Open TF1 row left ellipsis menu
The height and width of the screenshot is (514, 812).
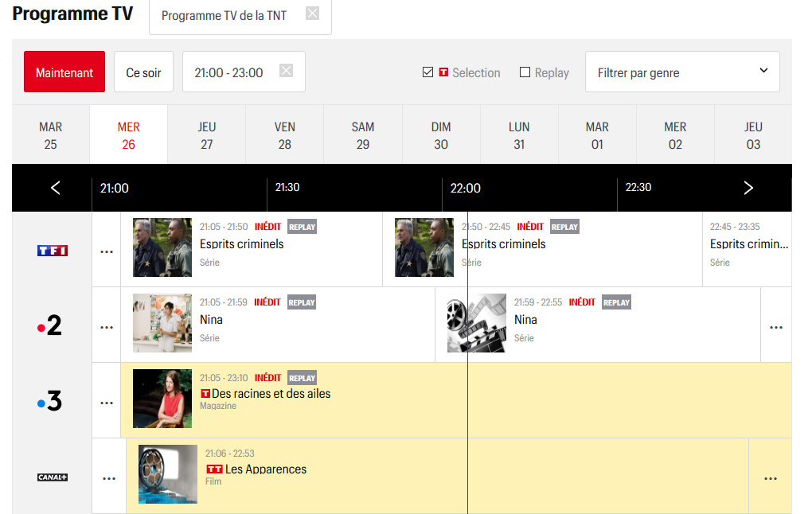pos(107,252)
